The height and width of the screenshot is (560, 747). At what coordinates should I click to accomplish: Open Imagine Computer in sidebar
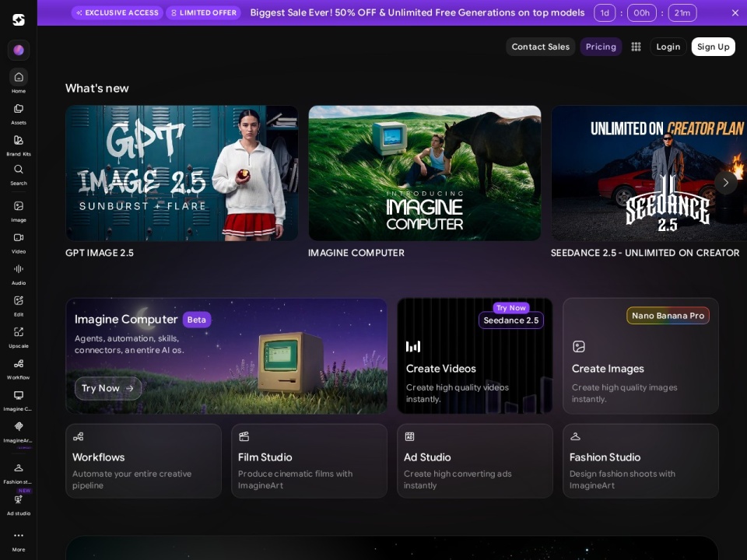pos(19,401)
